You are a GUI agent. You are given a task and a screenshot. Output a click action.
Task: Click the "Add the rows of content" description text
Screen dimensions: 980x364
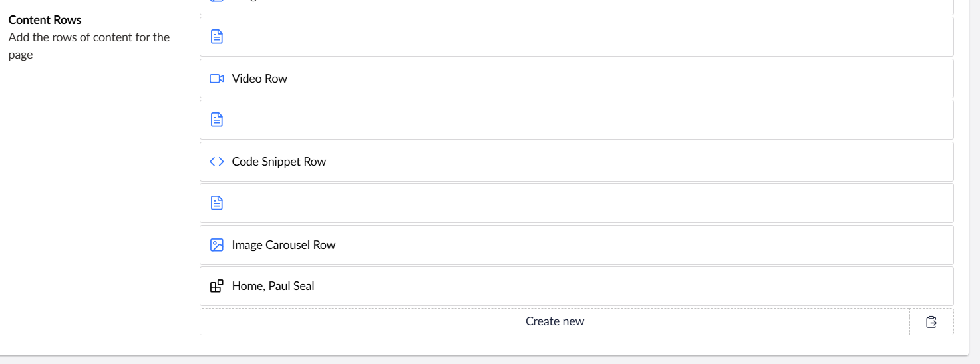pyautogui.click(x=89, y=46)
